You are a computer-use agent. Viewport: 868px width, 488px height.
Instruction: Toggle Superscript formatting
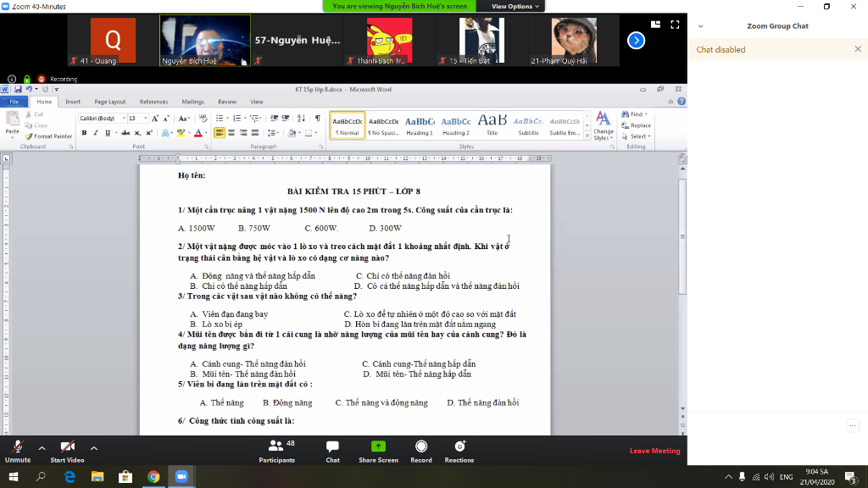coord(149,133)
